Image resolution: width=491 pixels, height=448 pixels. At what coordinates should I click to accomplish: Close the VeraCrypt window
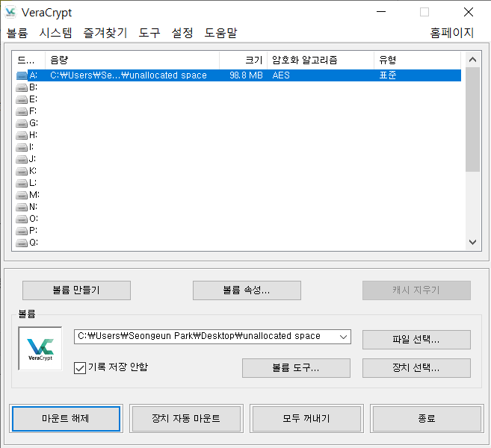coord(469,12)
